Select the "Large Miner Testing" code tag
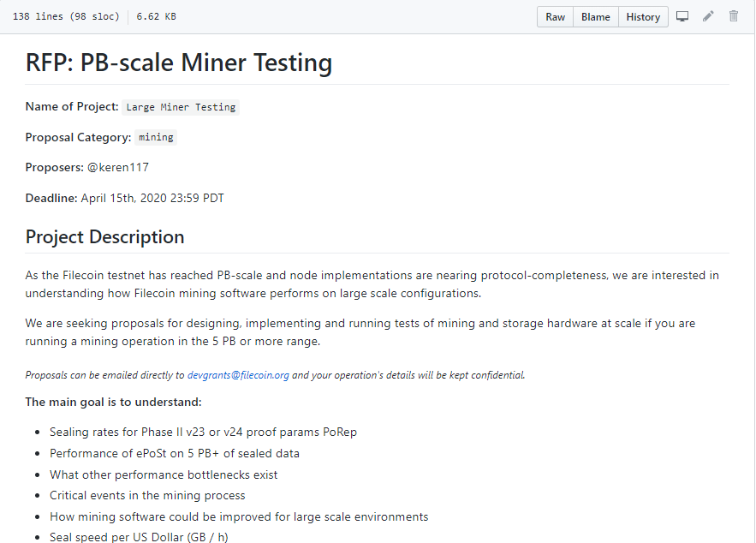Viewport: 756px width, 543px height. (x=181, y=107)
